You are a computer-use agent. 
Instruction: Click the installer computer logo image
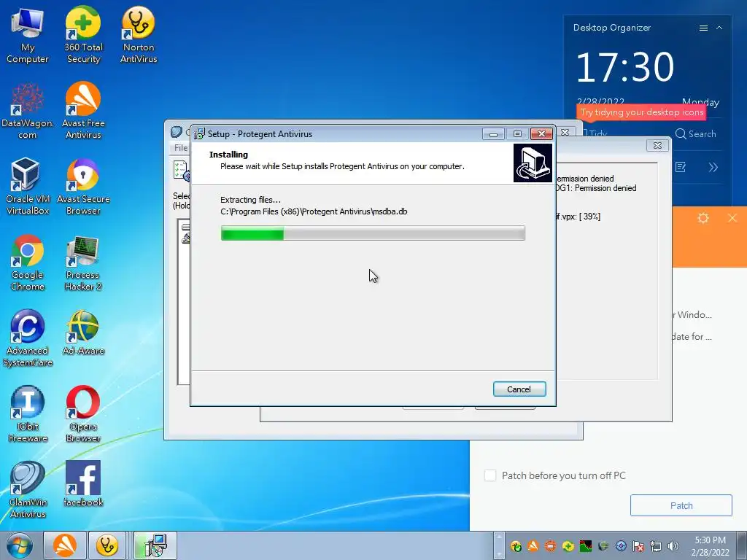(533, 163)
